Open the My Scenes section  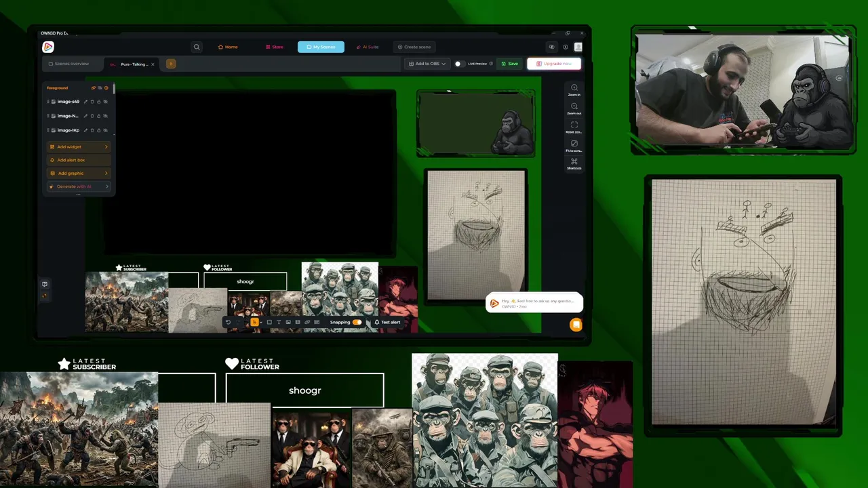click(x=321, y=47)
